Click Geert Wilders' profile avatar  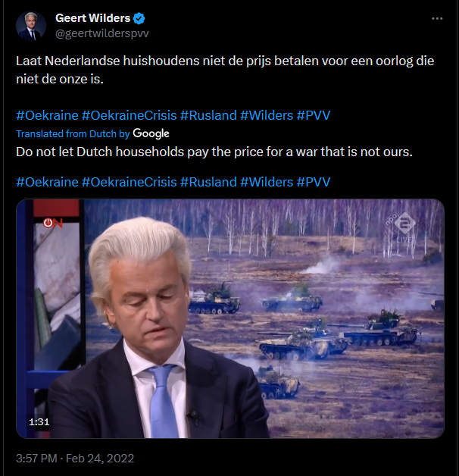[31, 26]
